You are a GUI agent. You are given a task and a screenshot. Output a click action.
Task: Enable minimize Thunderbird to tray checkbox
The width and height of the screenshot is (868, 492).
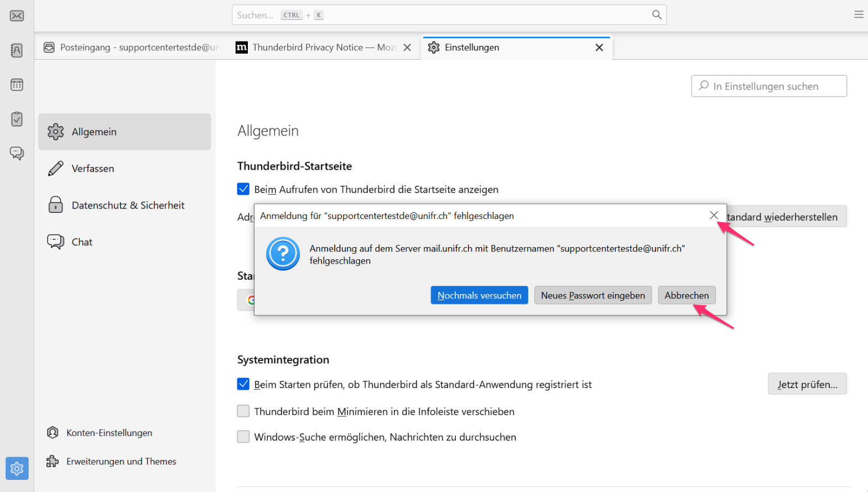pos(243,411)
